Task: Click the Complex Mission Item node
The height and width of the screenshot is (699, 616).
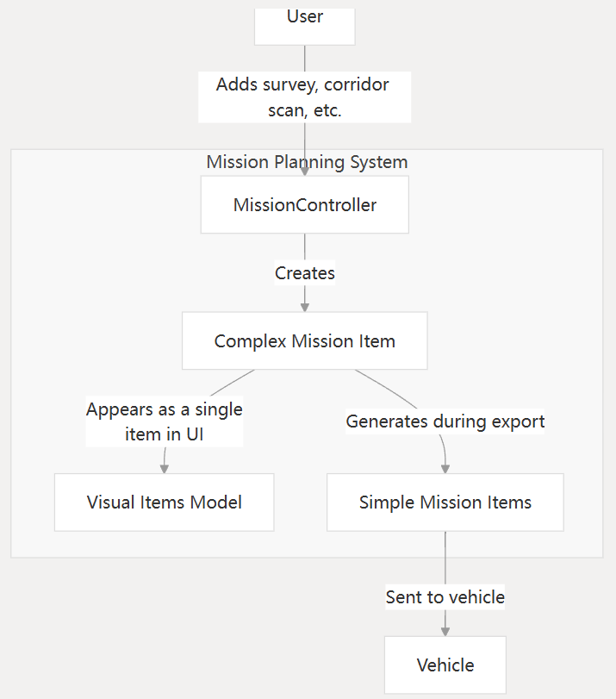Action: coord(305,340)
